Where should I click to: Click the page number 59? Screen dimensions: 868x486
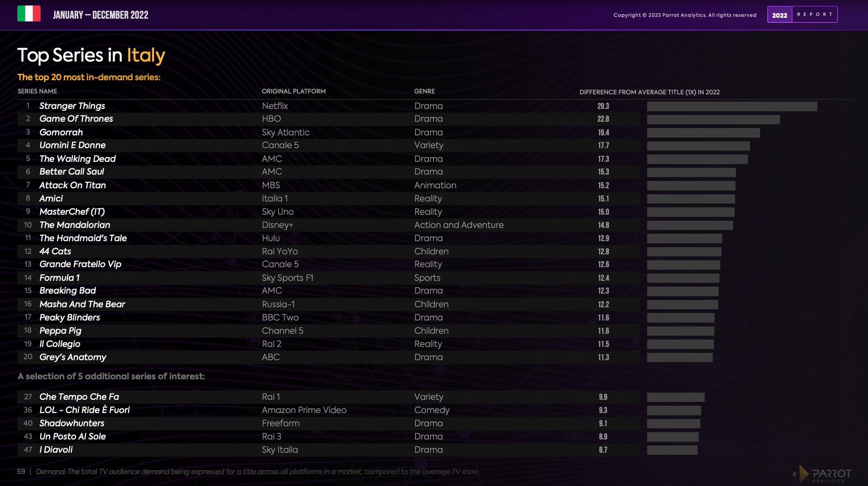click(x=21, y=471)
